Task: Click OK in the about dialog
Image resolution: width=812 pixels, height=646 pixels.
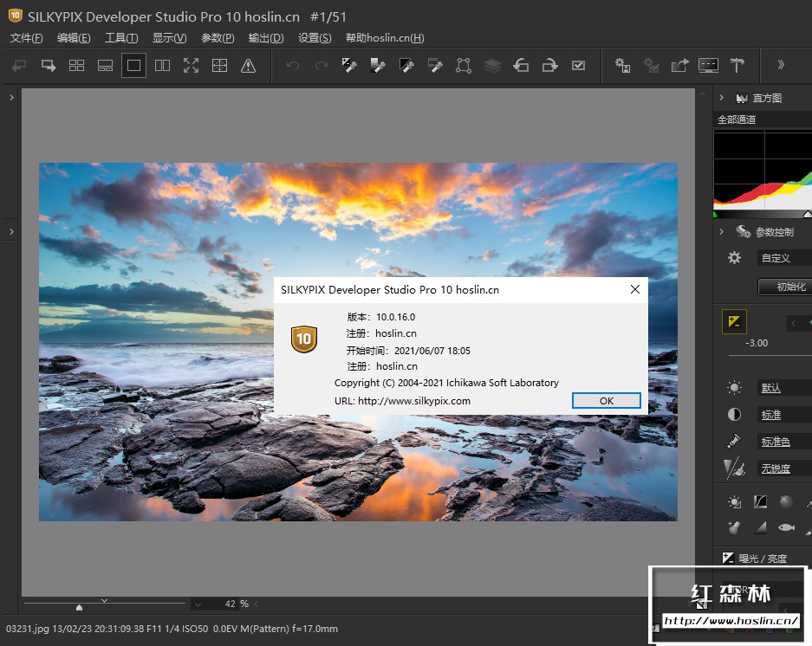Action: [x=607, y=401]
